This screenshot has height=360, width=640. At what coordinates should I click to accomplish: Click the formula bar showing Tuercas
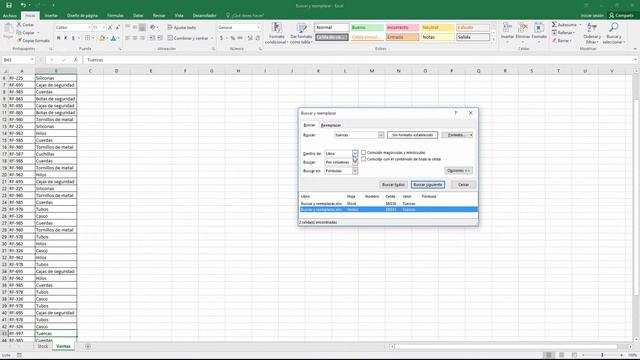click(359, 60)
